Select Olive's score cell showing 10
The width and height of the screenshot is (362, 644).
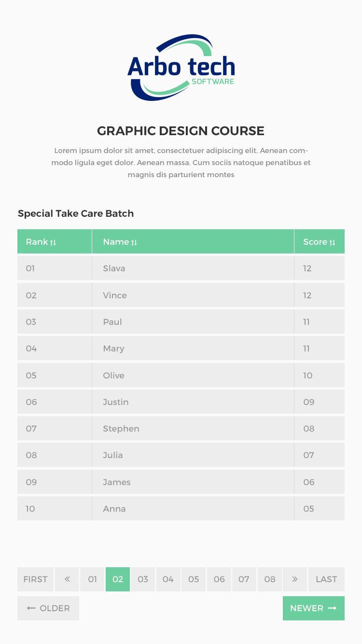pos(320,376)
